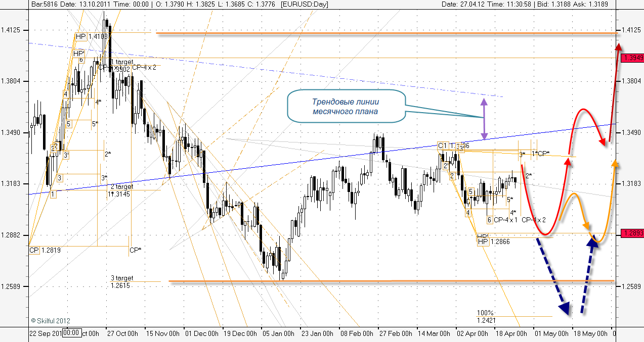This screenshot has height=342, width=644.
Task: Select the thick orange line near 1.4125
Action: (x=384, y=33)
